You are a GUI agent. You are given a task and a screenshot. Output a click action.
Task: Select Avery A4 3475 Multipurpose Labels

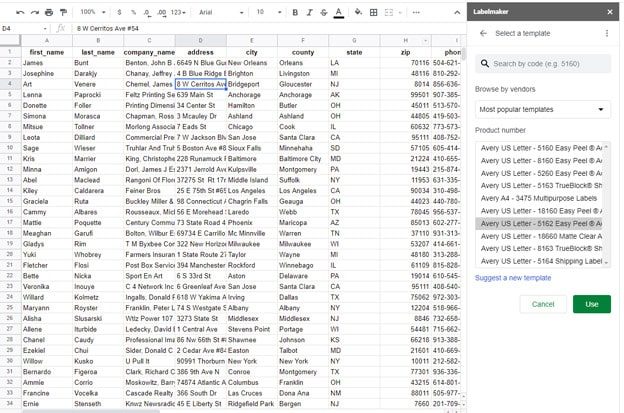541,198
